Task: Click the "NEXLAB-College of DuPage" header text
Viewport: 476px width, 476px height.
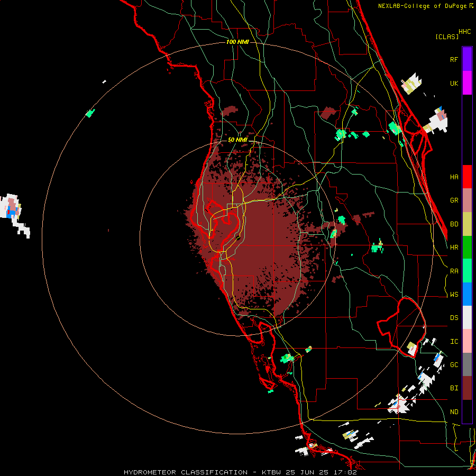Action: (423, 6)
